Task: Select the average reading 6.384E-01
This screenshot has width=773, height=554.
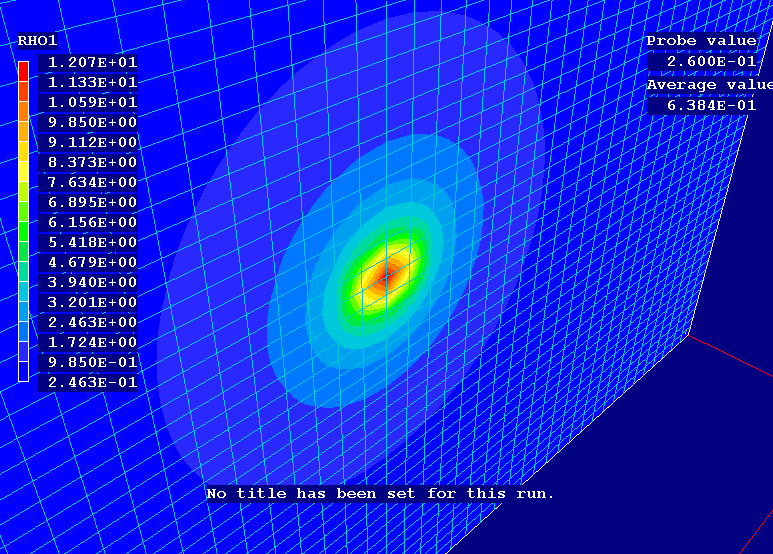Action: [x=704, y=105]
